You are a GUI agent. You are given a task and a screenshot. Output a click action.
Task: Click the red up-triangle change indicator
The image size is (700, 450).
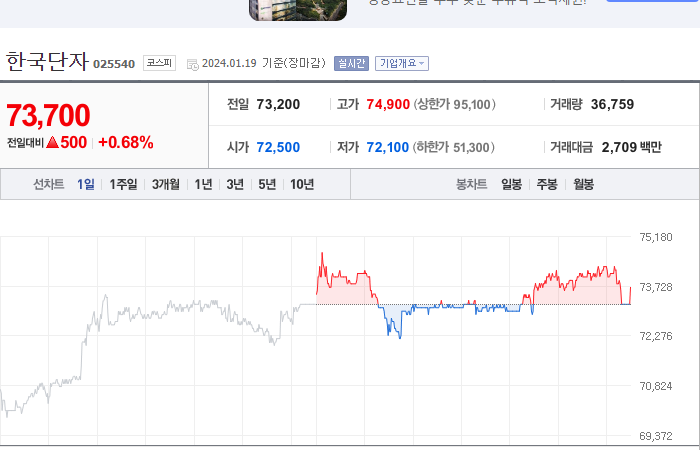pyautogui.click(x=53, y=142)
